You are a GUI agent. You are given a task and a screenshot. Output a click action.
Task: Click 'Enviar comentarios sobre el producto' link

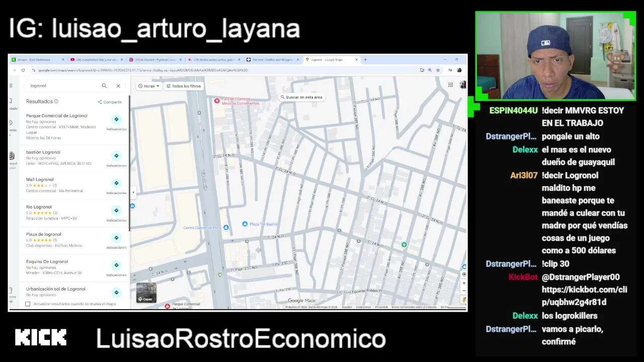[x=415, y=307]
